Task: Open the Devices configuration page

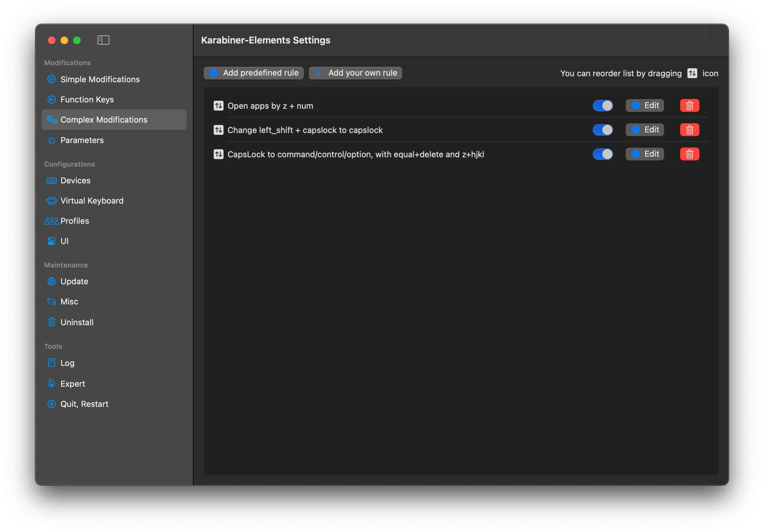Action: tap(75, 180)
